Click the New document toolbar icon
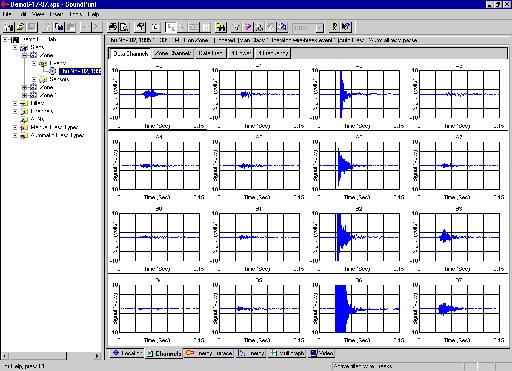The image size is (512, 371). (9, 27)
